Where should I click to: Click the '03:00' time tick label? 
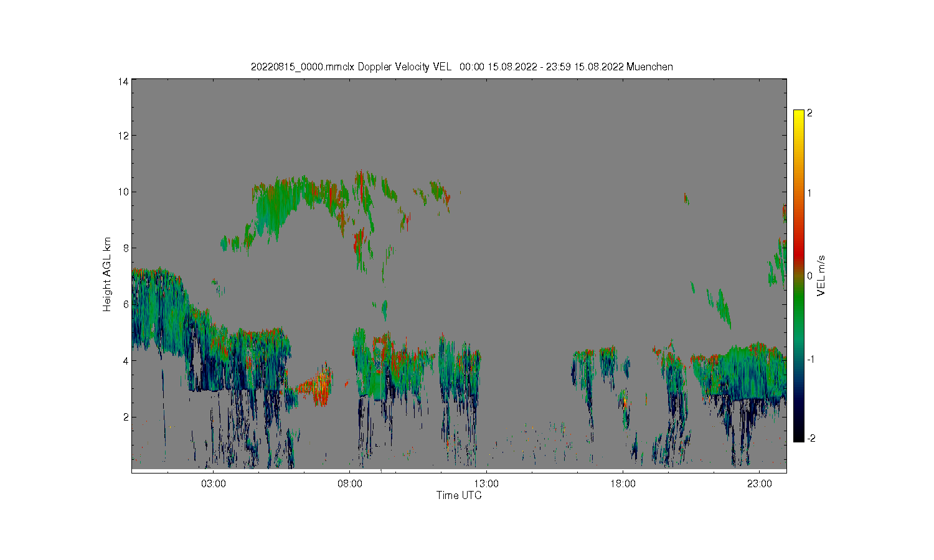(x=214, y=484)
